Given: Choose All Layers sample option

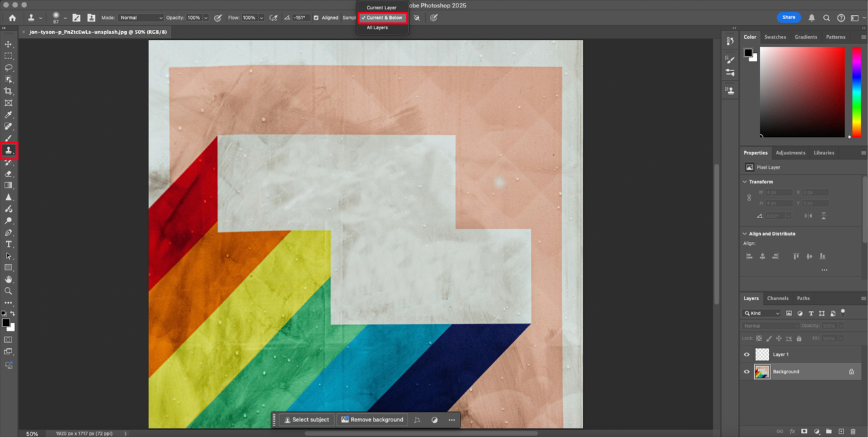Looking at the screenshot, I should click(377, 28).
